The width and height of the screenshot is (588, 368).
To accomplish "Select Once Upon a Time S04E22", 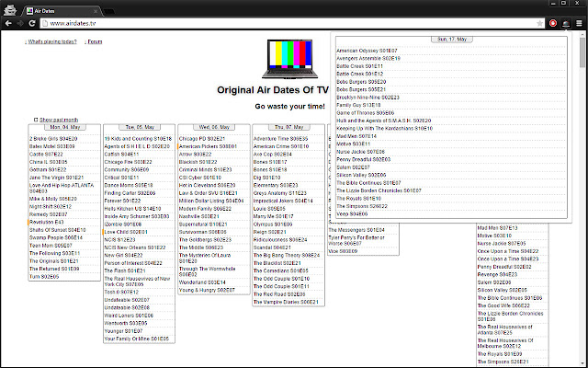I will pyautogui.click(x=508, y=251).
